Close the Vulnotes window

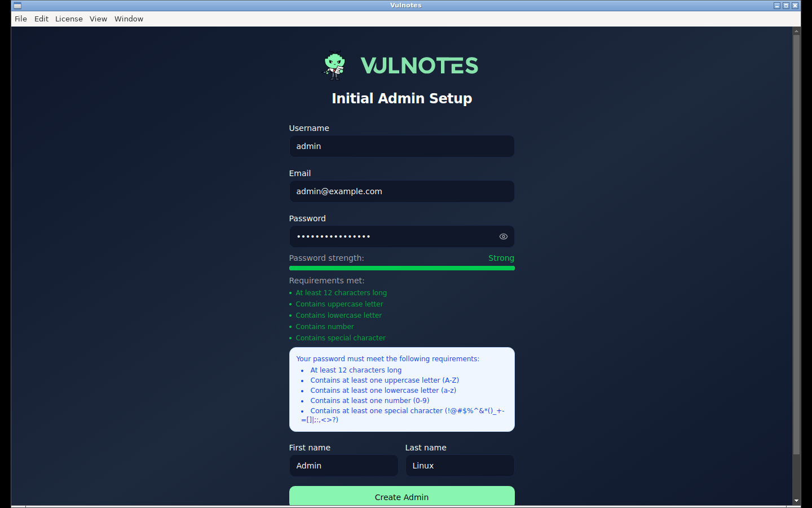pos(795,6)
